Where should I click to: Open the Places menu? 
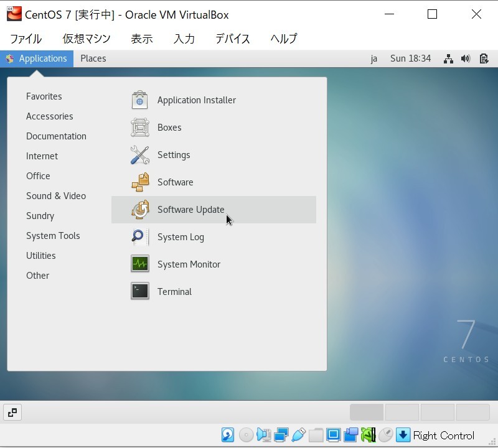(x=93, y=58)
